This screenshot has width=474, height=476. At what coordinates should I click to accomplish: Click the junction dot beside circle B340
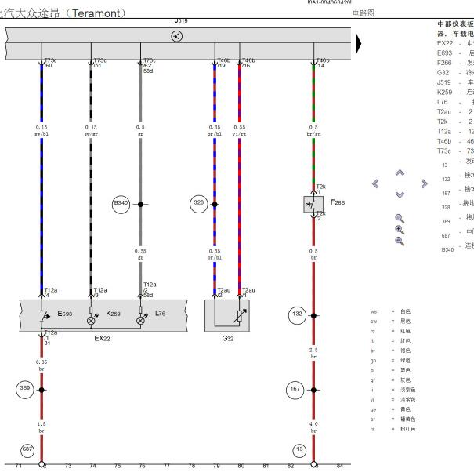pos(140,205)
